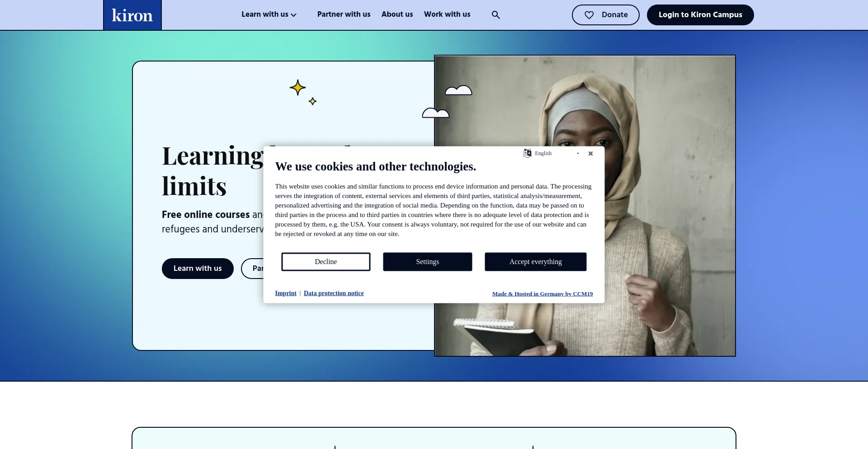The image size is (868, 449).
Task: Open the cookie Settings button
Action: [x=427, y=262]
